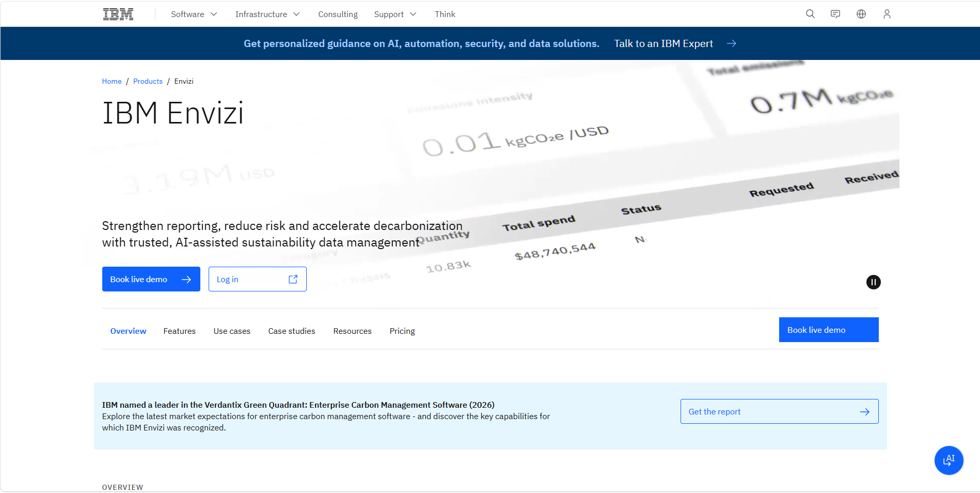980x493 pixels.
Task: Go to the Resources tab
Action: 352,331
